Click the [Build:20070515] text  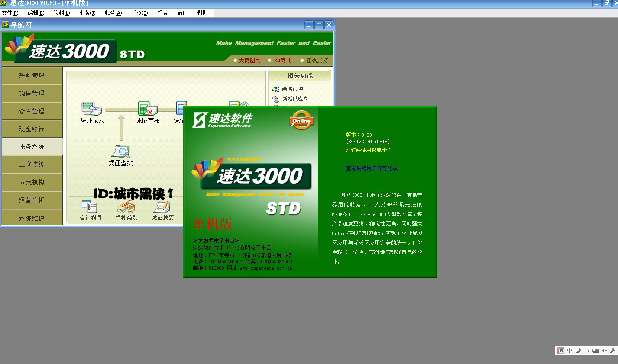368,142
